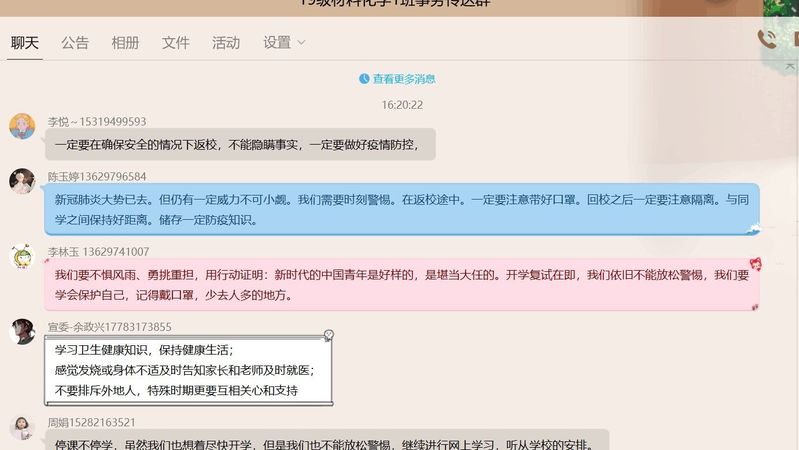Select the 文件 tab
Screen dimensions: 799x450
176,43
